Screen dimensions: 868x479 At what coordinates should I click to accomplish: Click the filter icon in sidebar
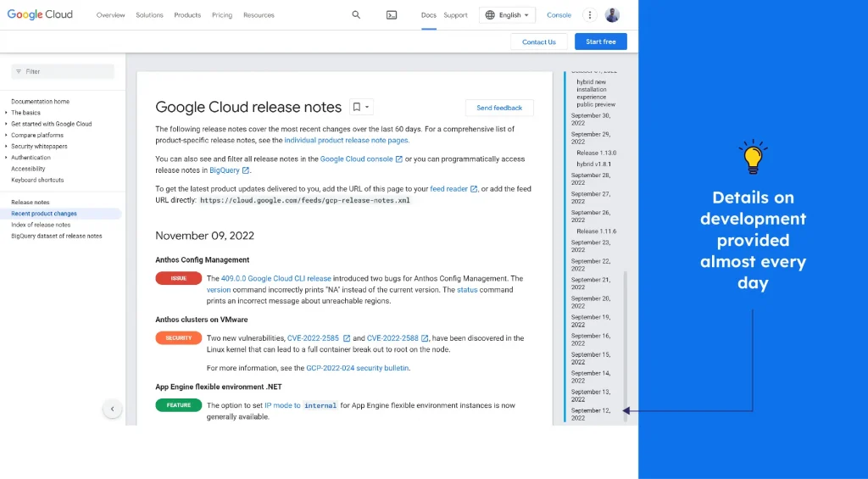(x=19, y=71)
